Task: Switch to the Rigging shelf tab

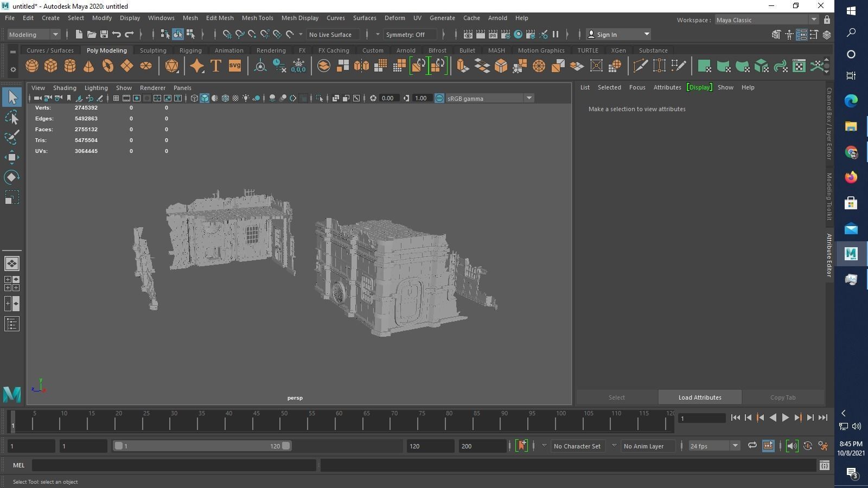Action: pos(190,50)
